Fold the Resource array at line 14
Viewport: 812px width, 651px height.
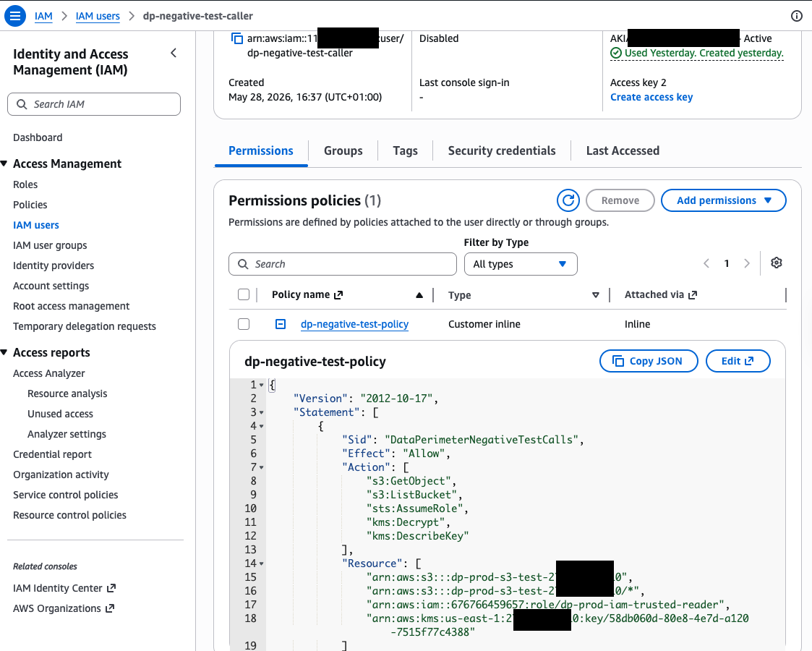pos(262,563)
